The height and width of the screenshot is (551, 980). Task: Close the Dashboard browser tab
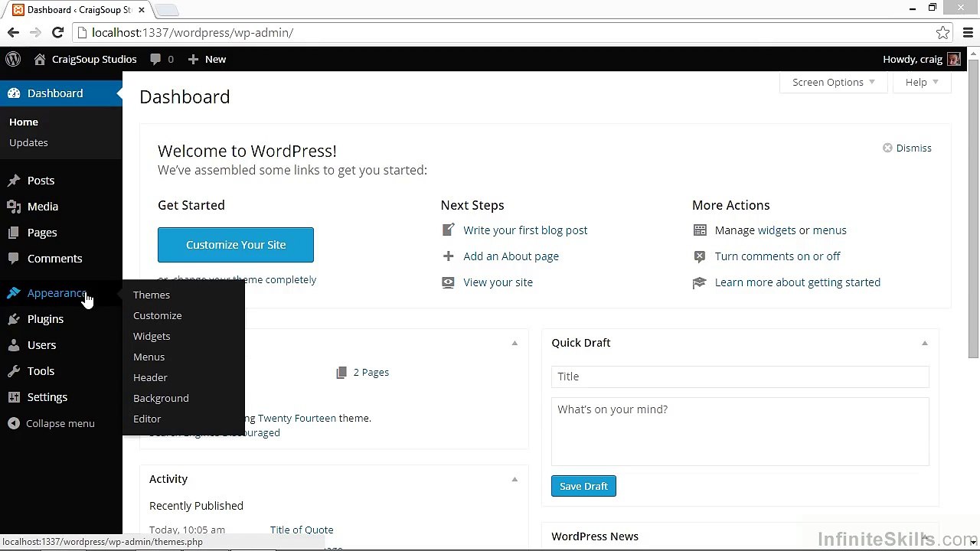[142, 10]
